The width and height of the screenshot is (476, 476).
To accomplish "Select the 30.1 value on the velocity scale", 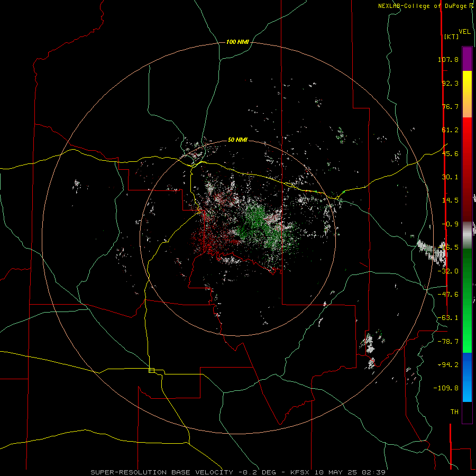I will pos(450,177).
